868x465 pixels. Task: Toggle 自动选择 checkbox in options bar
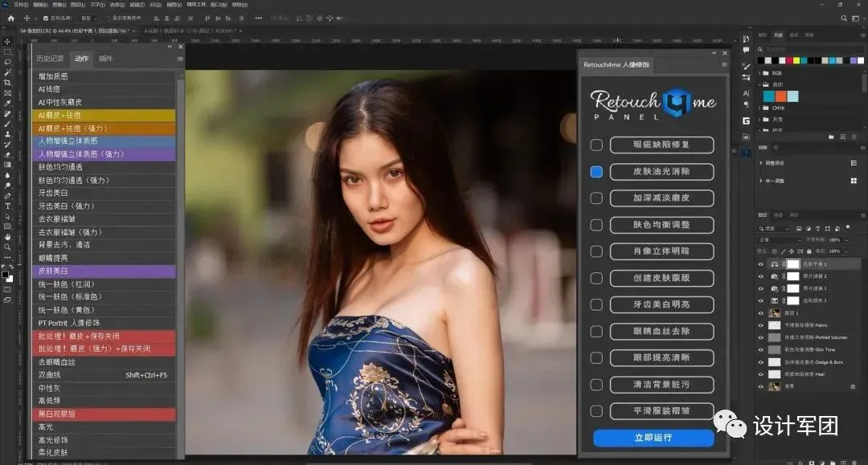pyautogui.click(x=45, y=18)
